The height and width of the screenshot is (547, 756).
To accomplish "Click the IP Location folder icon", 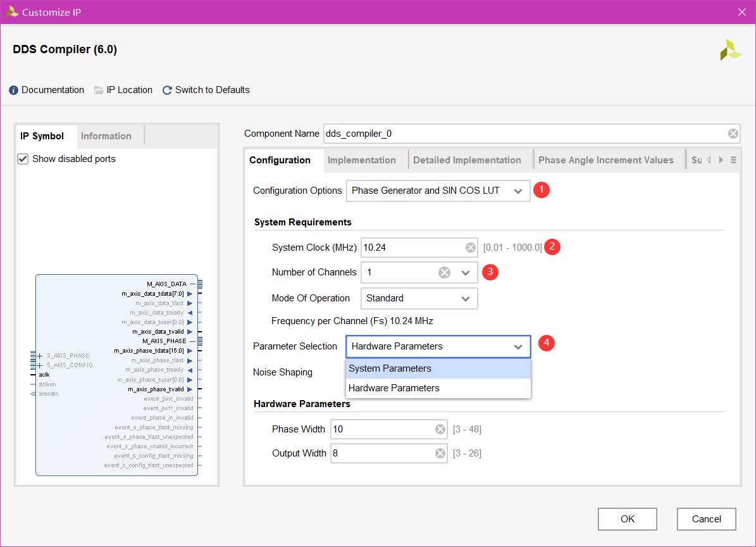I will click(x=99, y=90).
